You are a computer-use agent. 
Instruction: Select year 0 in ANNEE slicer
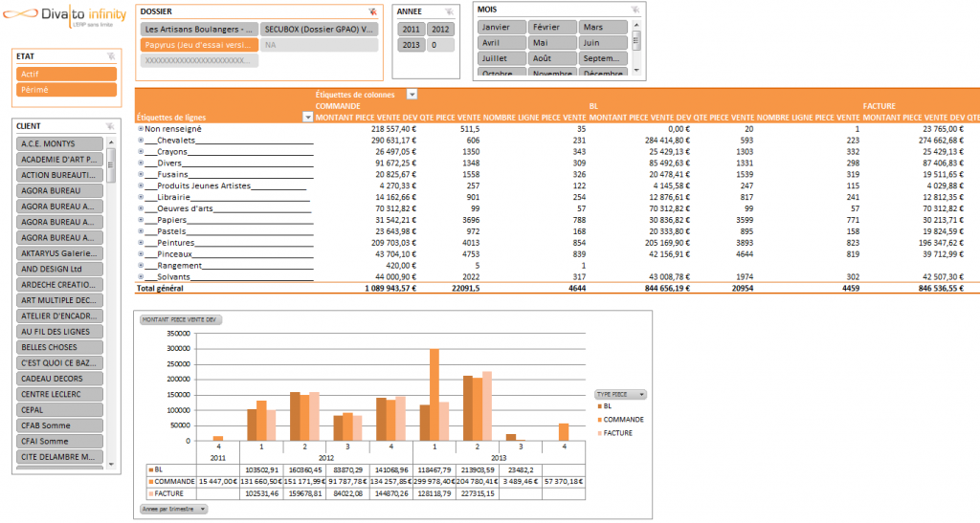tap(440, 45)
